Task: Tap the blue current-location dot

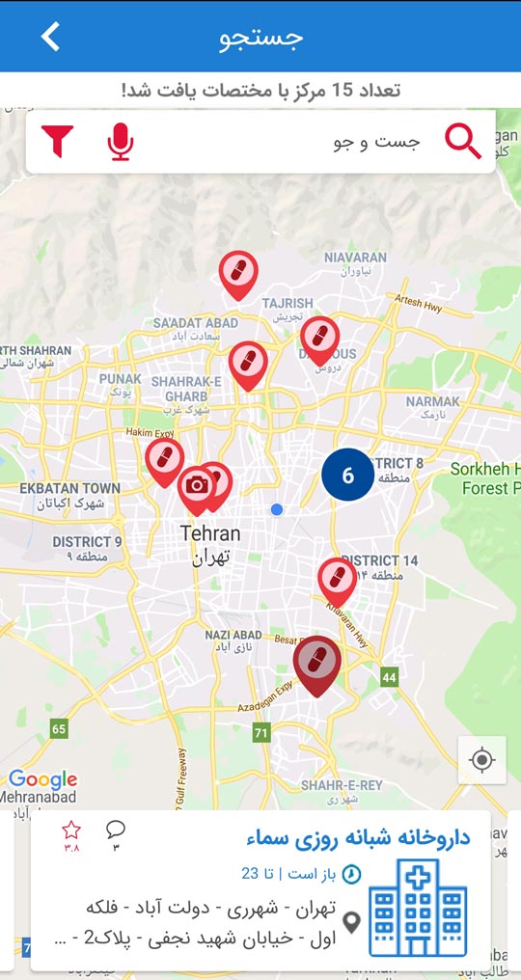Action: pyautogui.click(x=277, y=509)
